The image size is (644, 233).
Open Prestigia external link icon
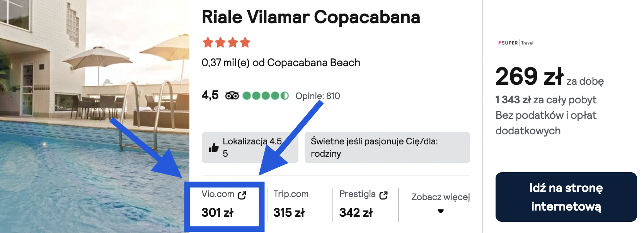(x=383, y=195)
